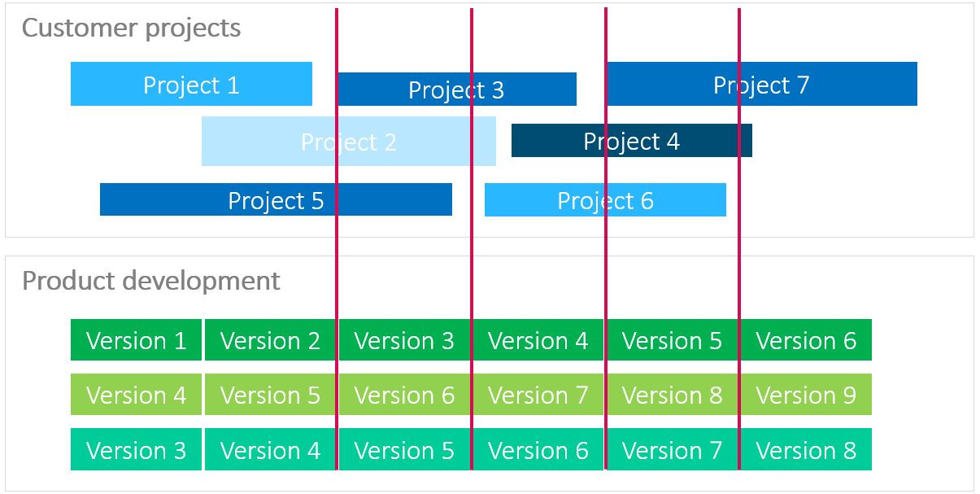Select the Version 9 block
Screen dimensions: 980x494
[806, 395]
